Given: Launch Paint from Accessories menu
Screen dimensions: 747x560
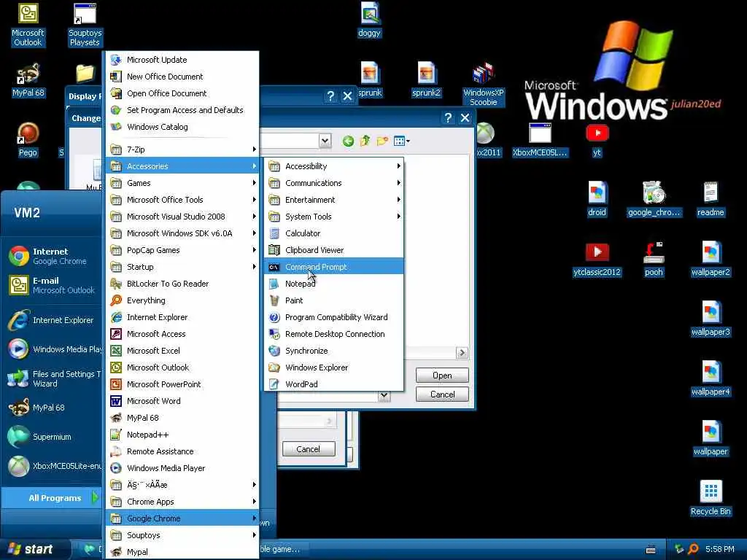Looking at the screenshot, I should (333, 300).
